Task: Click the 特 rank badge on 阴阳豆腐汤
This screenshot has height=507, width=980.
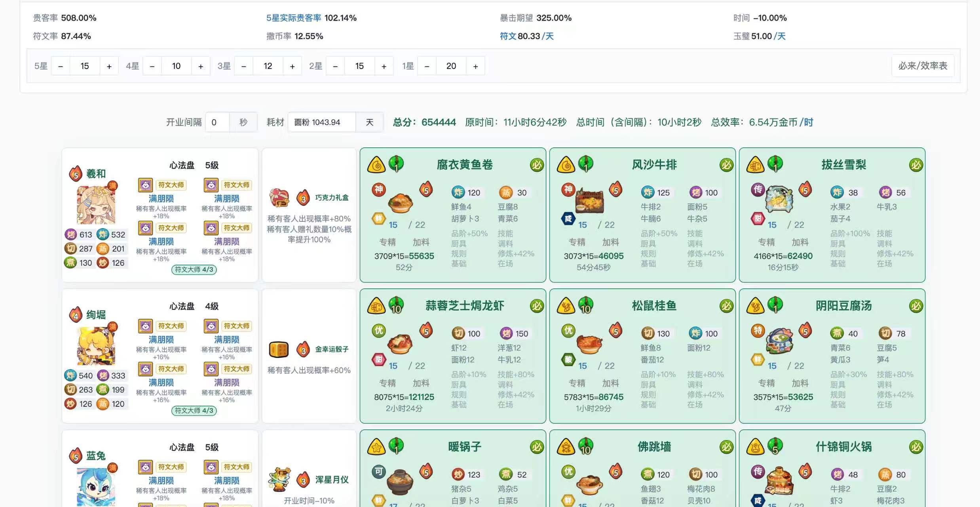Action: point(758,331)
